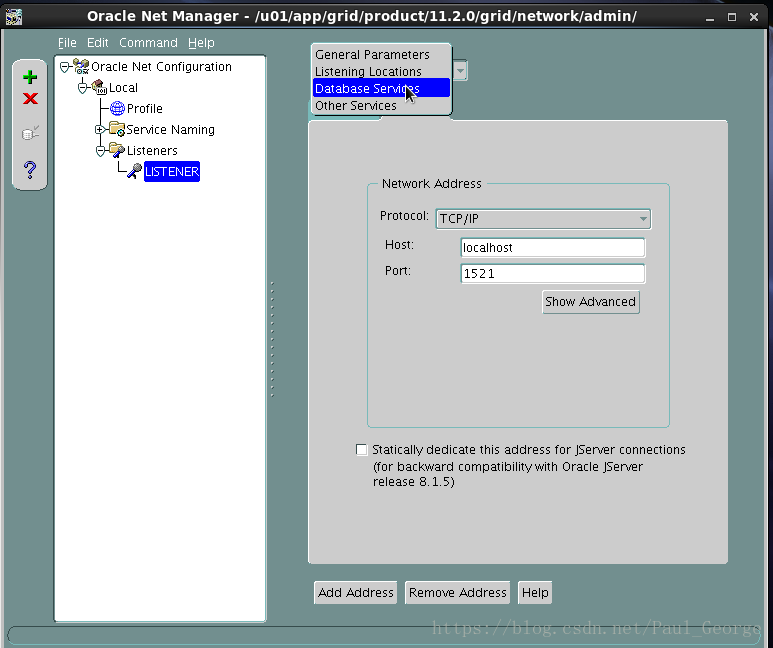Click the Remove Address button

[457, 592]
